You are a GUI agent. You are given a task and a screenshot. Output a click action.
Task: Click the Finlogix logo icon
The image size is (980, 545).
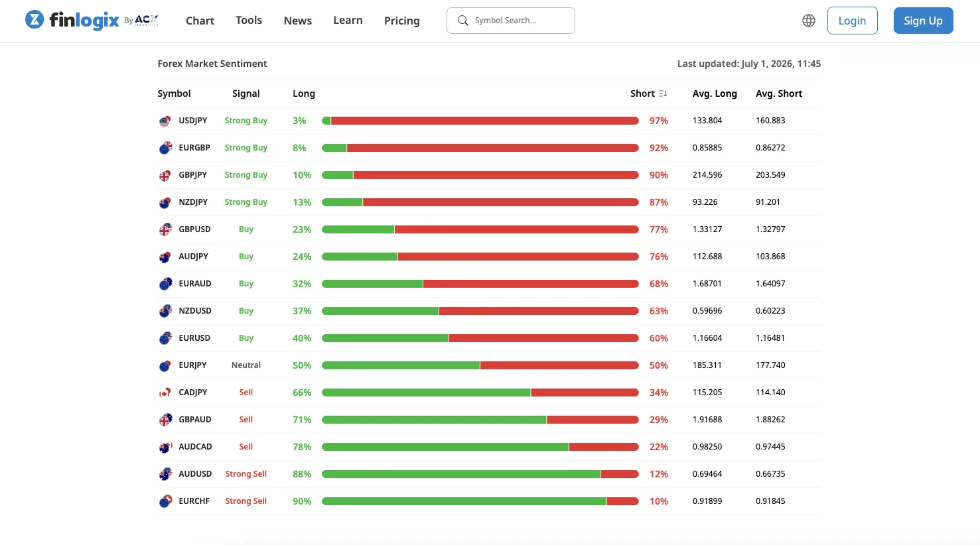[x=35, y=20]
